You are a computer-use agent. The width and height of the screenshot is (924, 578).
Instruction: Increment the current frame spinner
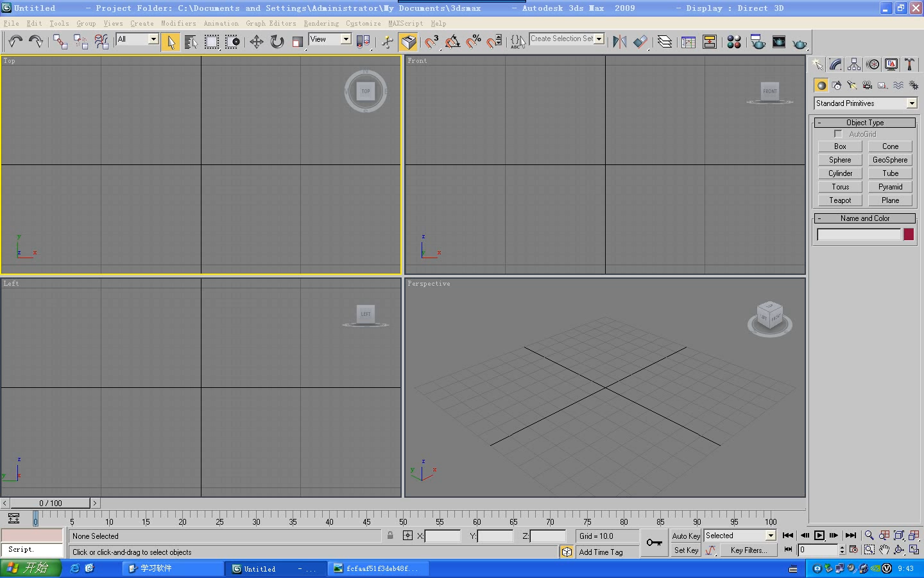(842, 547)
